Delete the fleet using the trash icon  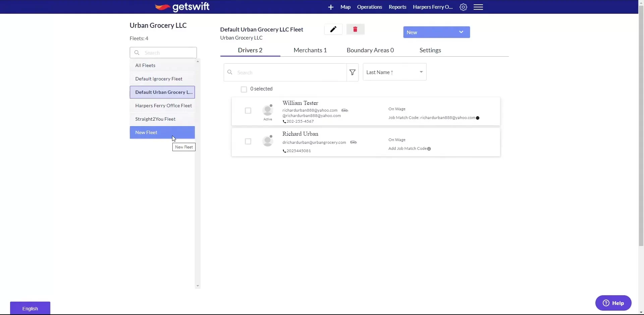click(x=355, y=29)
